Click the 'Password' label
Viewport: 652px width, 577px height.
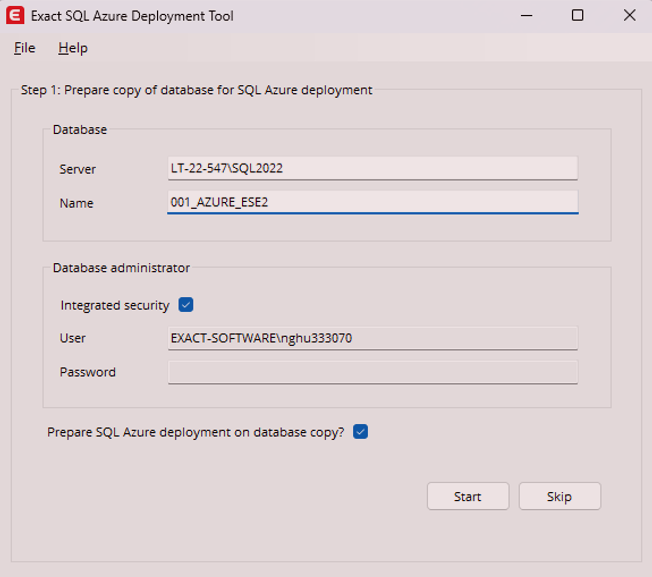pos(88,372)
